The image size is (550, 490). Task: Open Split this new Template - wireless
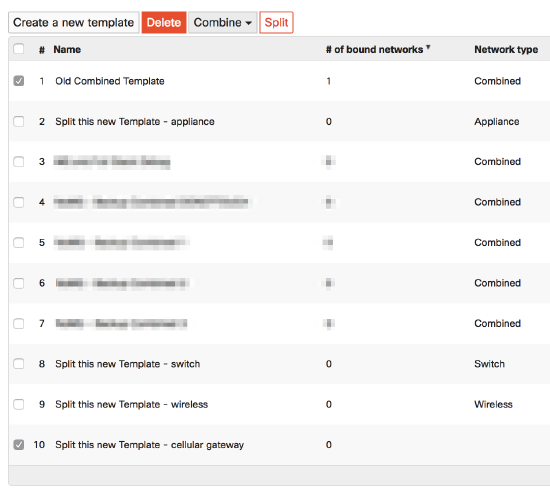132,404
